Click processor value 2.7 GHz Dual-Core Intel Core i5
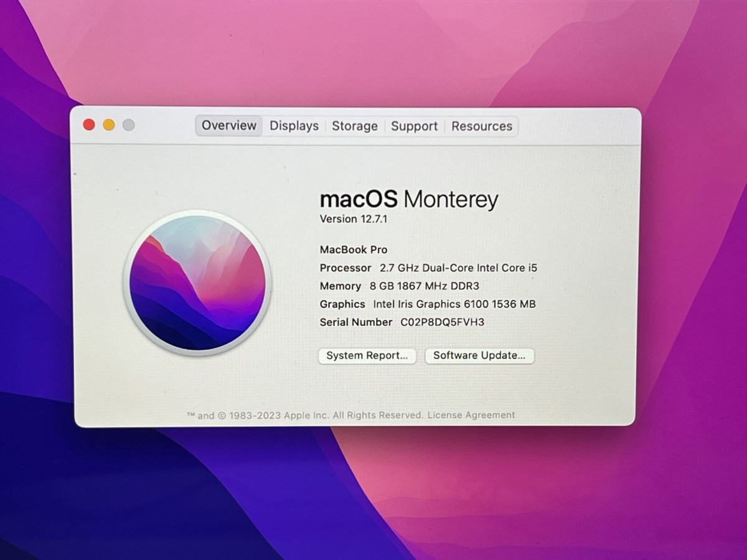Image resolution: width=747 pixels, height=560 pixels. click(458, 268)
